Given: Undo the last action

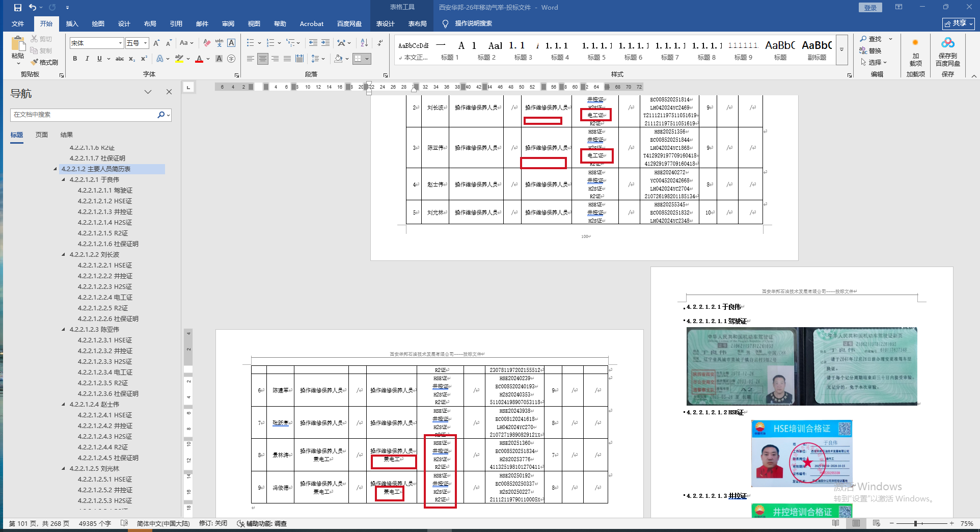Looking at the screenshot, I should click(x=33, y=8).
